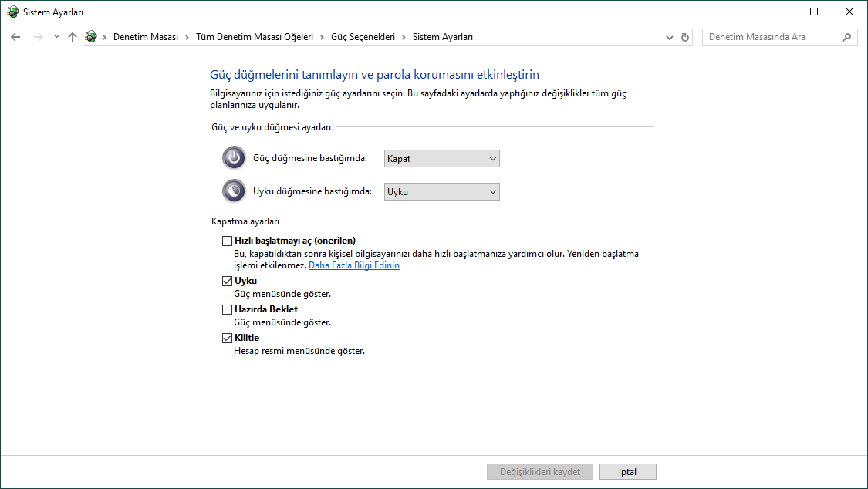Viewport: 868px width, 489px height.
Task: Open recent locations dropdown arrow
Action: [56, 37]
